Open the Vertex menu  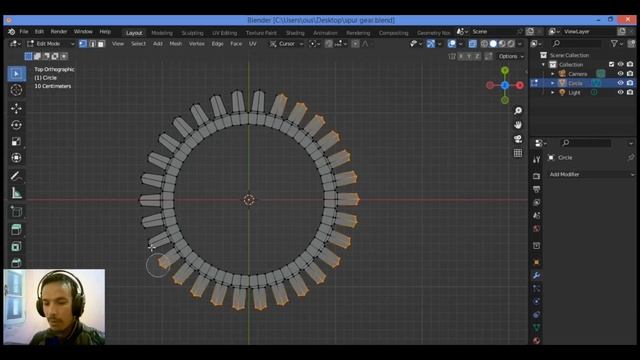[x=196, y=44]
